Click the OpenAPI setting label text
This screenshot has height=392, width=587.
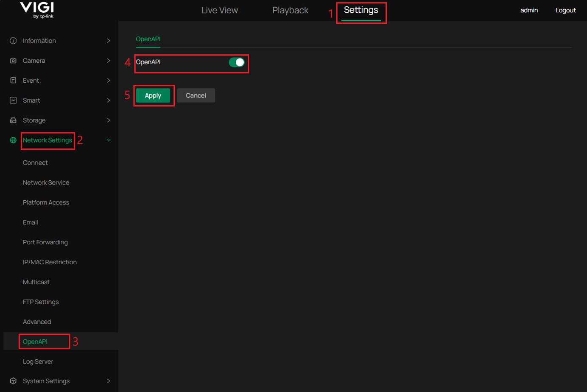click(x=148, y=62)
